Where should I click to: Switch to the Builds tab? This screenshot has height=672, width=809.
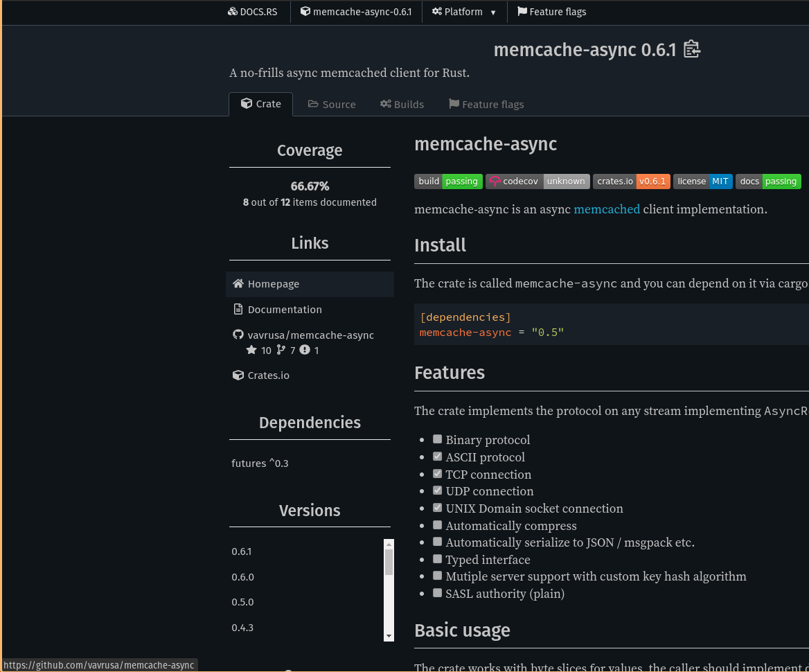pos(402,104)
